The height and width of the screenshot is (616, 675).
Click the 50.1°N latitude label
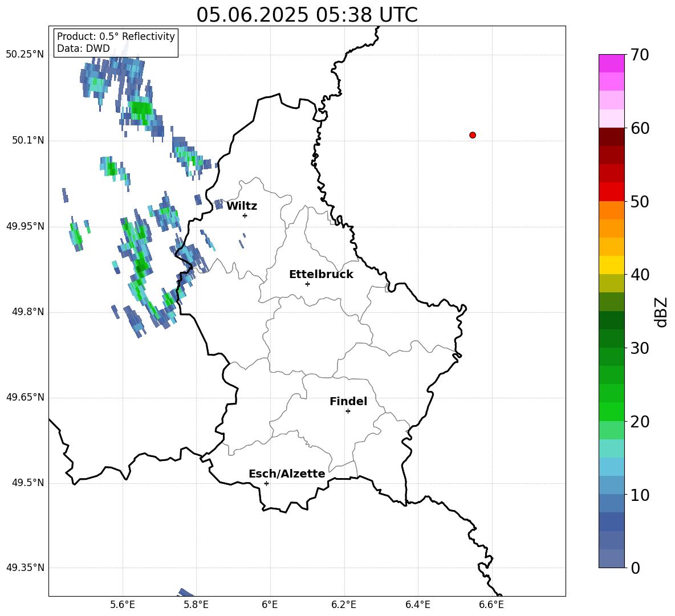tap(28, 140)
